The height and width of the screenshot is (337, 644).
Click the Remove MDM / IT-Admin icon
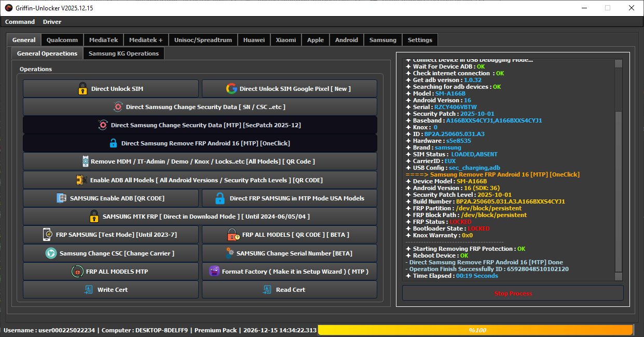click(x=85, y=161)
